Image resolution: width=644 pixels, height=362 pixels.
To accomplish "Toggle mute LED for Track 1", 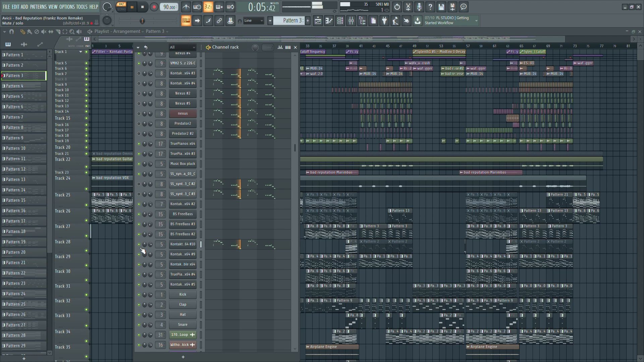I will click(x=86, y=52).
